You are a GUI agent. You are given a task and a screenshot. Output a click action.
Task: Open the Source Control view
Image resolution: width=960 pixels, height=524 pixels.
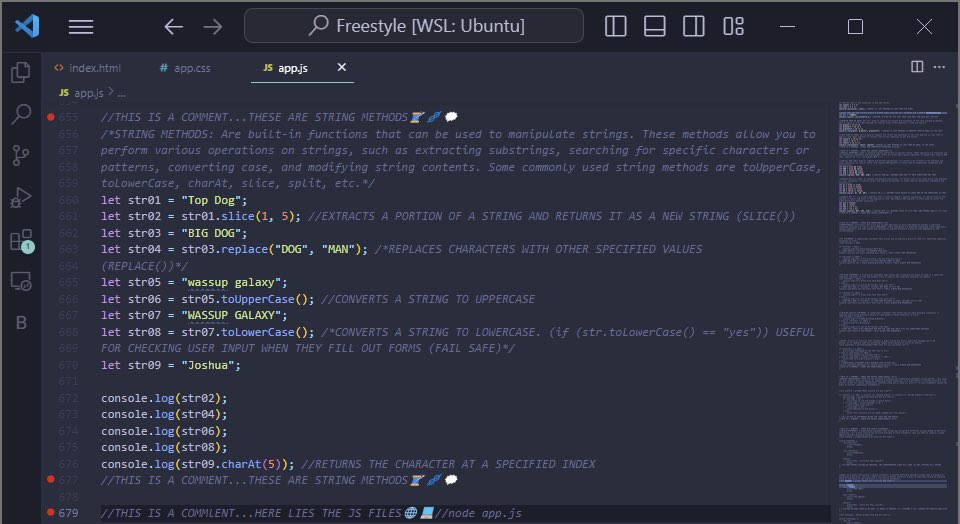coord(21,155)
